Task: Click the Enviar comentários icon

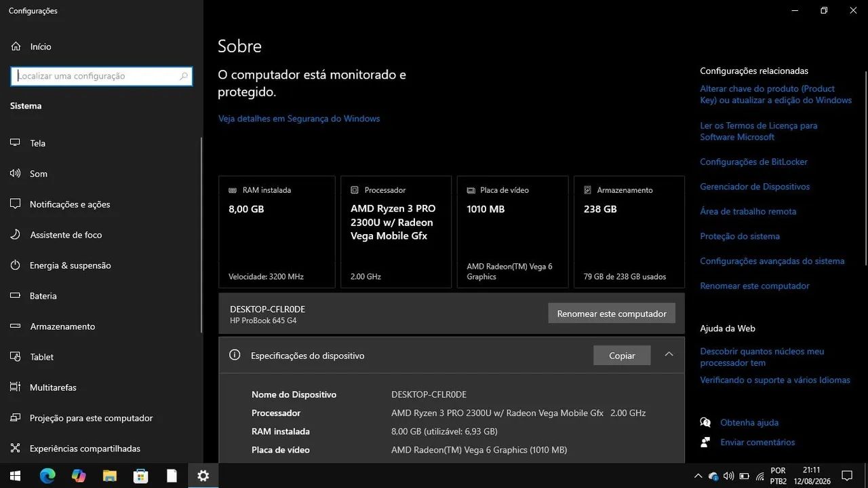Action: 705,442
